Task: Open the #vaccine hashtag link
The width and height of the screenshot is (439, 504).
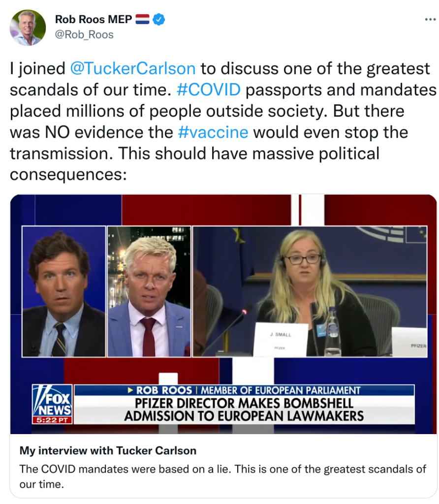Action: coord(213,132)
